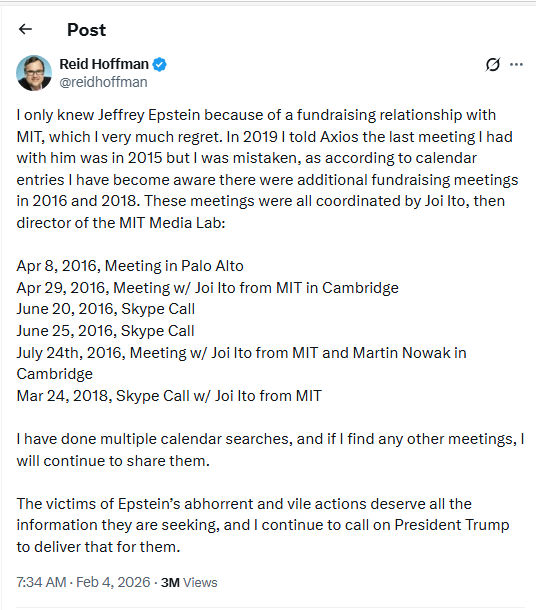Open Reid Hoffman's profile picture
This screenshot has width=536, height=610.
[34, 73]
